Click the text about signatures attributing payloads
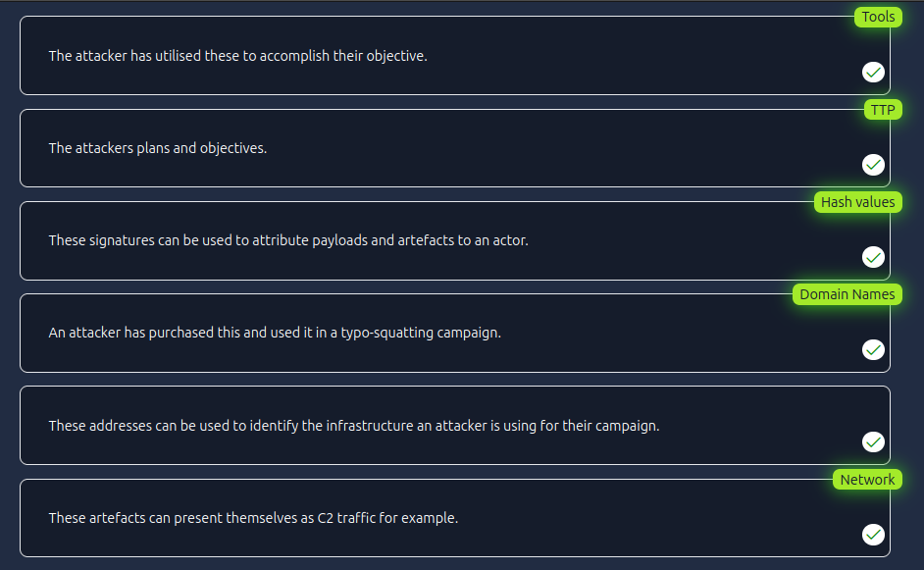The image size is (924, 570). click(x=288, y=240)
